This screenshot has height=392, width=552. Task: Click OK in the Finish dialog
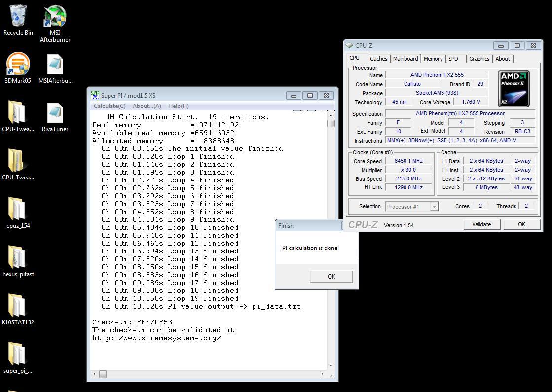tap(331, 277)
